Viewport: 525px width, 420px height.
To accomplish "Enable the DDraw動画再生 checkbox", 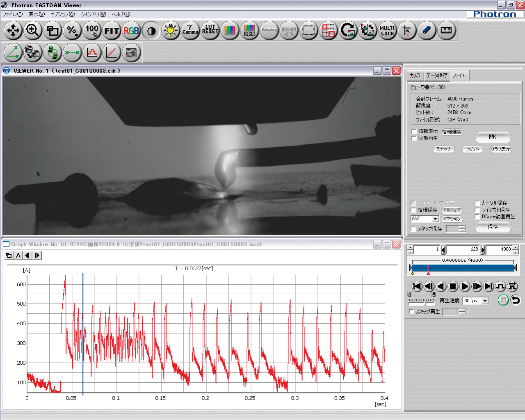I will coord(477,217).
